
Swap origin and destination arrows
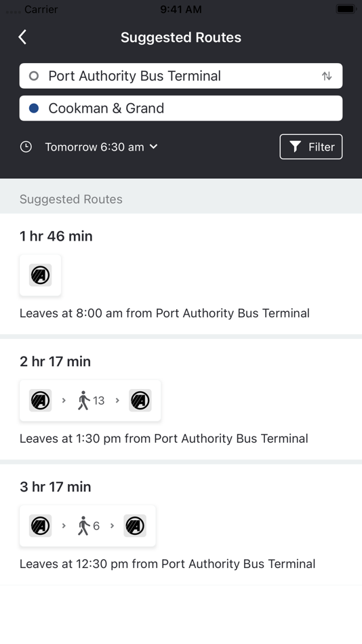pyautogui.click(x=327, y=76)
